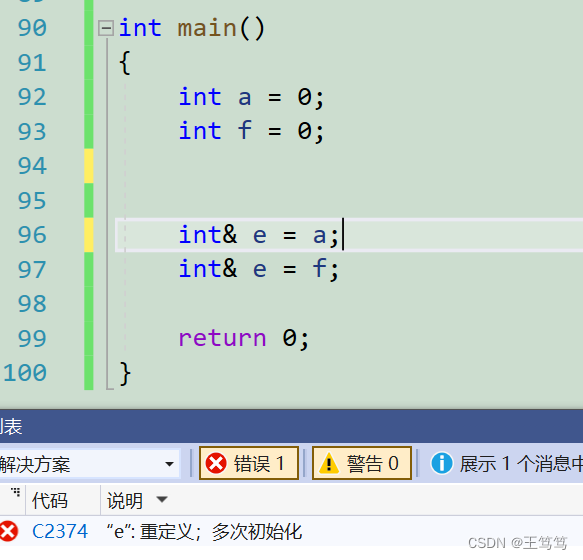Place cursor on 'return 0;' line

click(244, 338)
